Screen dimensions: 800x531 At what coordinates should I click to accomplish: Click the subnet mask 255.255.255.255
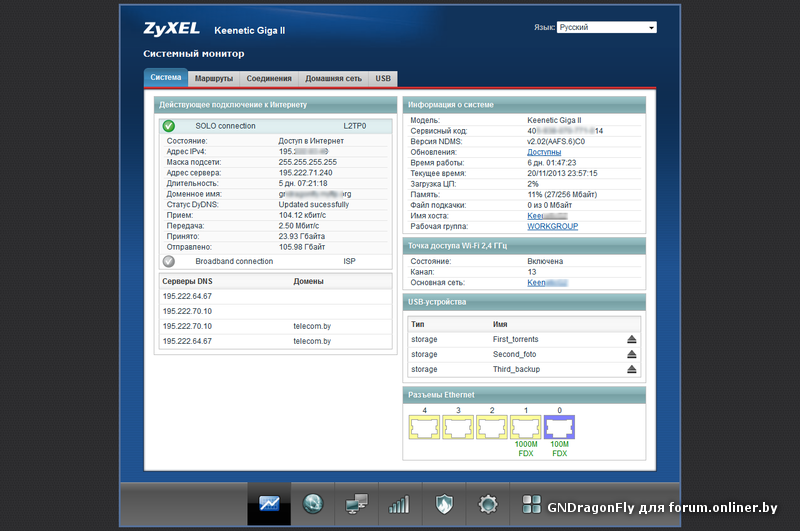click(x=308, y=162)
